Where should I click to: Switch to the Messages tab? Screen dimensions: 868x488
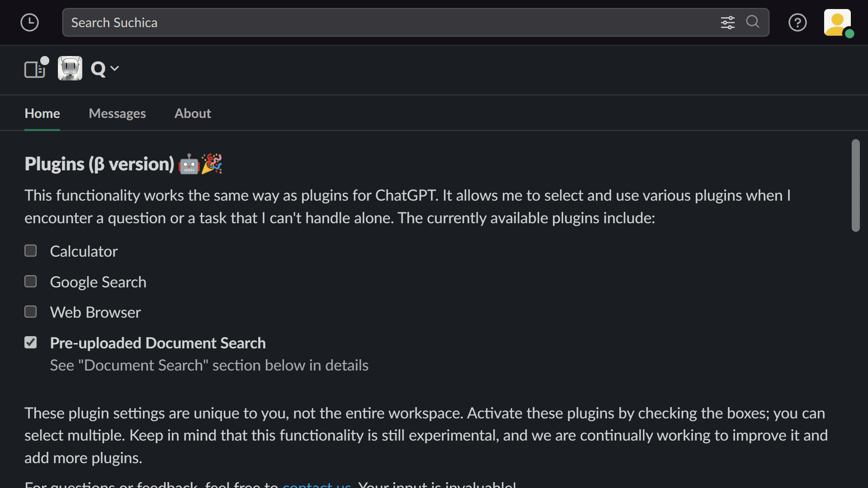[x=117, y=113]
